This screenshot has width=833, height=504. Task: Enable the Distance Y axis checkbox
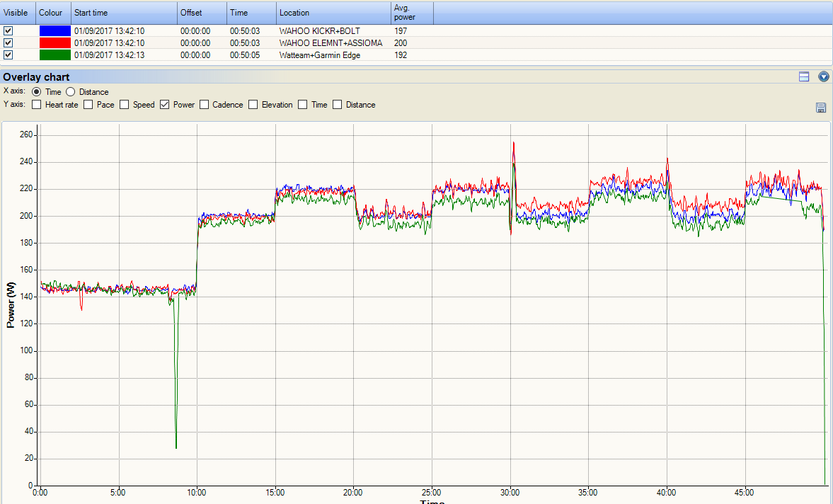click(338, 105)
